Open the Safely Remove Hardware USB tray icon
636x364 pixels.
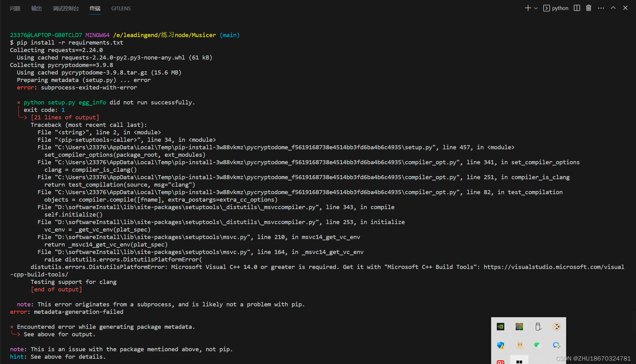coord(538,327)
